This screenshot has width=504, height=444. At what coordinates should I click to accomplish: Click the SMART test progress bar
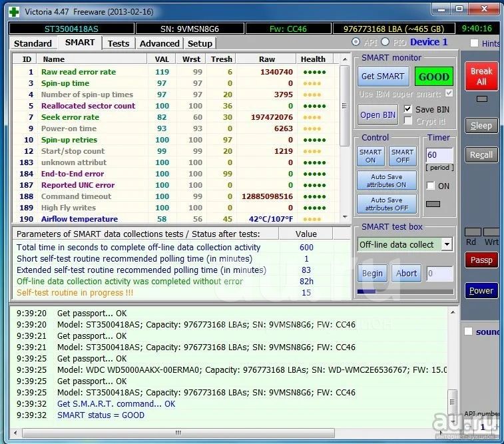pyautogui.click(x=405, y=292)
